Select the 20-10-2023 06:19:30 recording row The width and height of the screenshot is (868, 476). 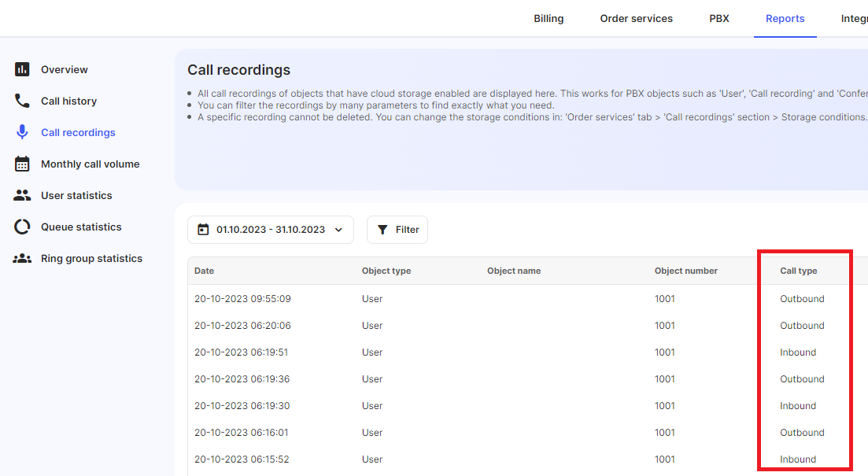(527, 406)
